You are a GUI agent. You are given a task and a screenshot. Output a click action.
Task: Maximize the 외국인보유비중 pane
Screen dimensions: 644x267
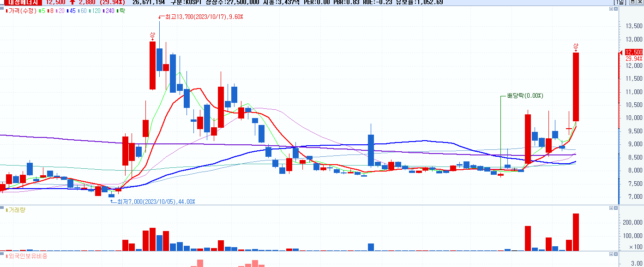610,254
